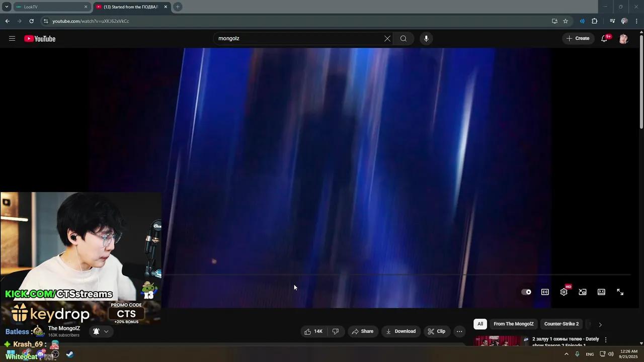The height and width of the screenshot is (362, 644).
Task: Click the magnifier search button
Action: coord(404,39)
